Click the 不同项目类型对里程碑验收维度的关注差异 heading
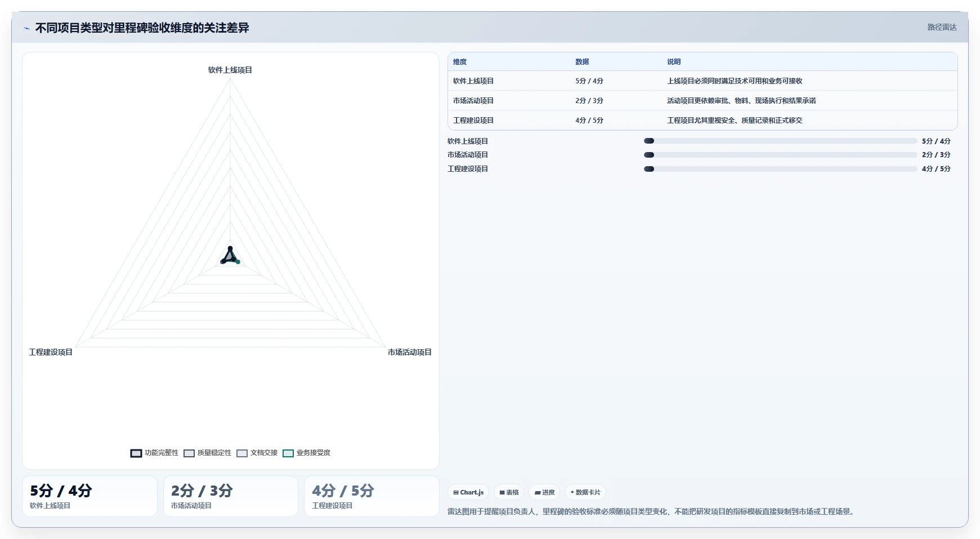Screen dimensions: 980x539 [142, 28]
